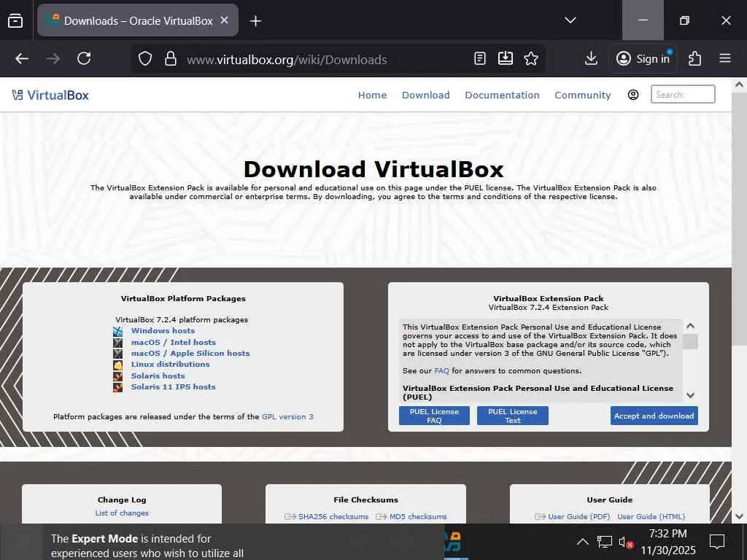The height and width of the screenshot is (560, 747).
Task: Show site security via the padlock icon
Action: pos(171,58)
